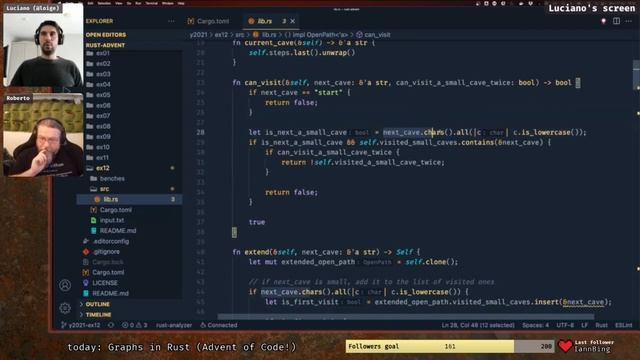This screenshot has height=360, width=640.
Task: Open errors and warnings problems indicator
Action: (134, 325)
